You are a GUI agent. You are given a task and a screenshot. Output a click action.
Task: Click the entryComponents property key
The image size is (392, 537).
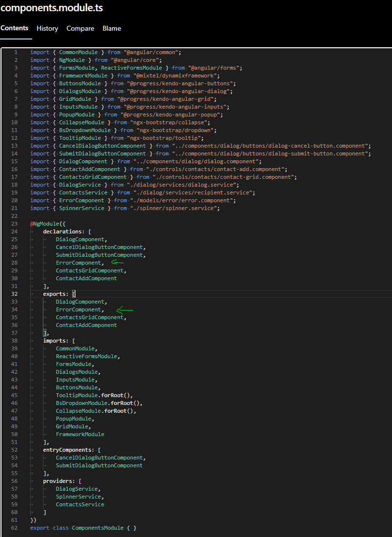pyautogui.click(x=68, y=450)
